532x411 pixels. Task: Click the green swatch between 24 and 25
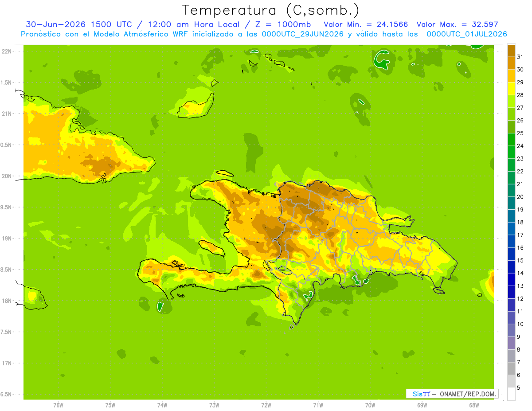click(x=511, y=139)
